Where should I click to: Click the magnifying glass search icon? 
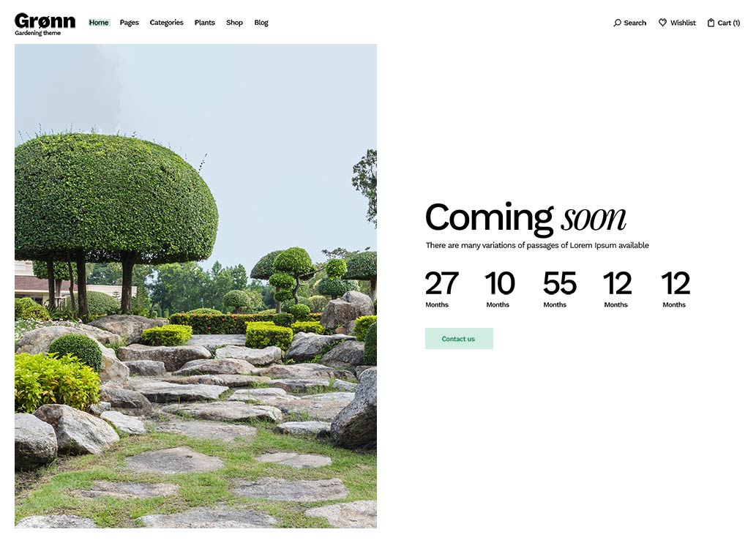coord(617,23)
